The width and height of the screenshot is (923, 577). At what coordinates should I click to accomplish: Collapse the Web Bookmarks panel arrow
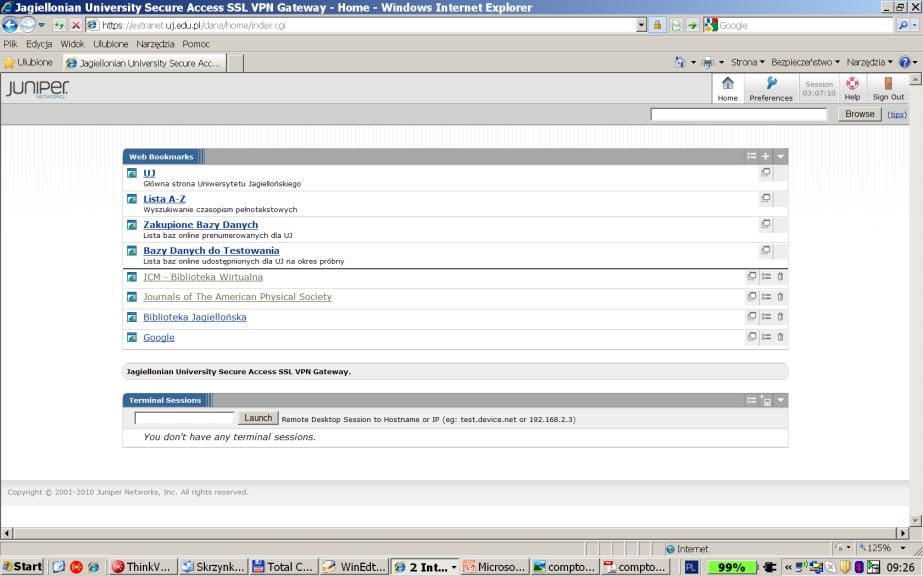point(781,156)
